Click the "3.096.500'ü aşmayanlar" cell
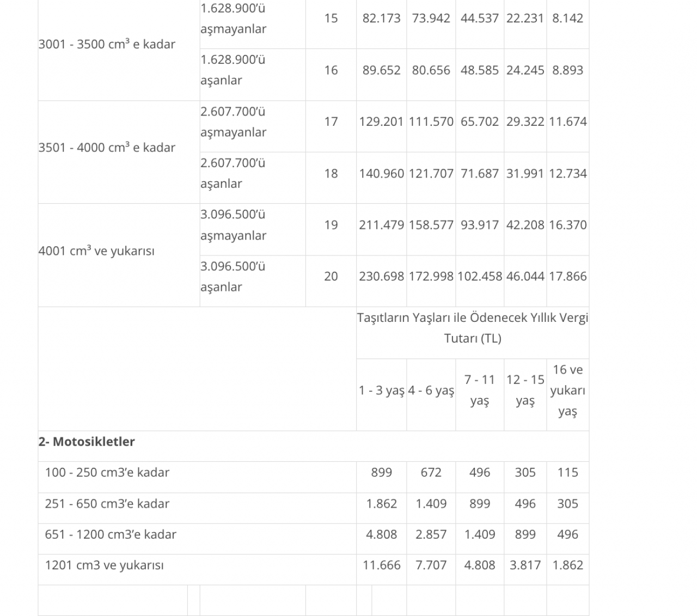The image size is (697, 616). [233, 225]
